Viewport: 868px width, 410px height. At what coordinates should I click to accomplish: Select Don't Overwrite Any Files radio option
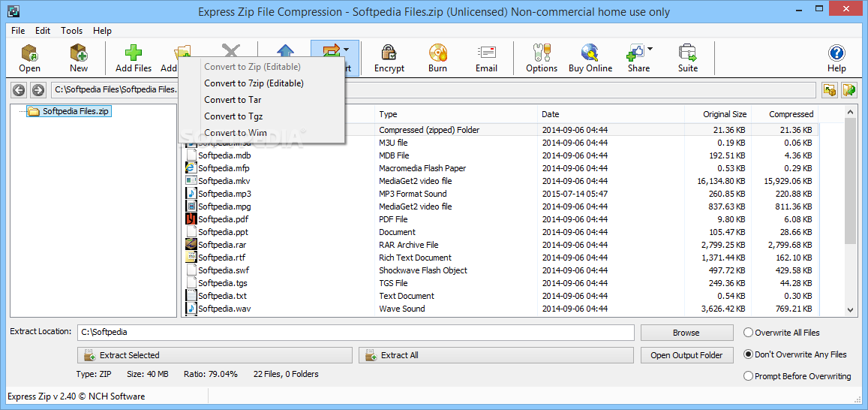point(749,354)
